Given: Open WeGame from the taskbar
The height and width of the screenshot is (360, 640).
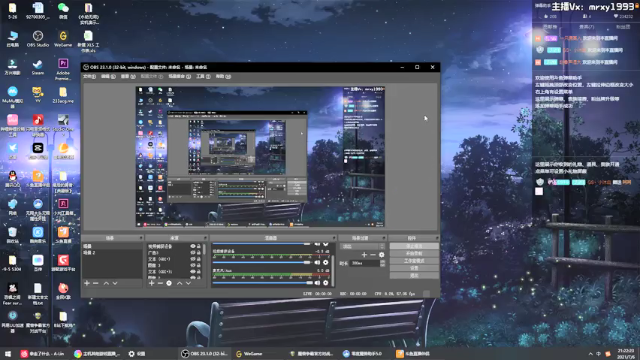Looking at the screenshot, I should 249,354.
